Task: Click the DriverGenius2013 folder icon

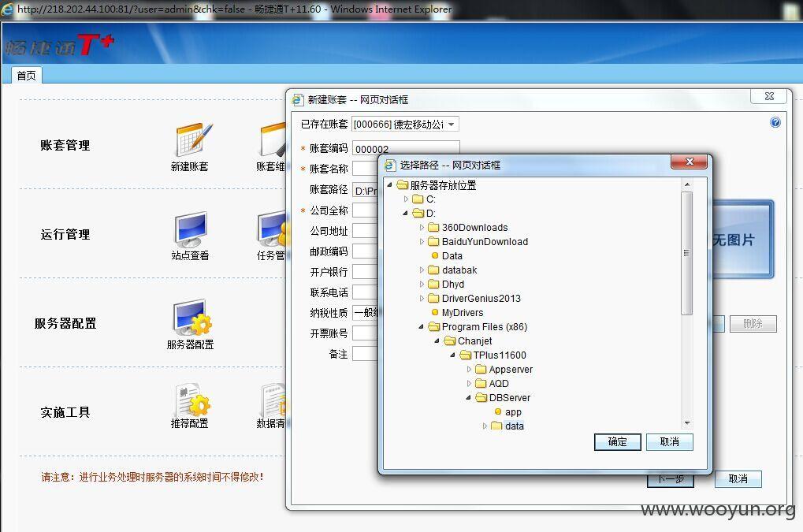Action: click(x=433, y=299)
